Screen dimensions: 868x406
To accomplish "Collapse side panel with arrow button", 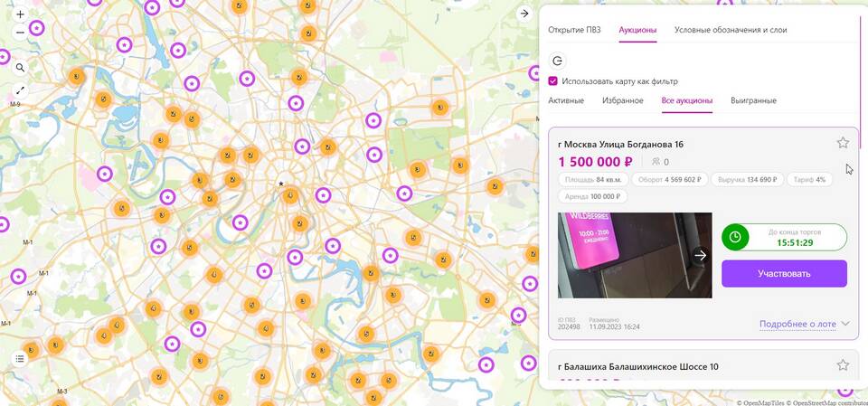I will coord(524,14).
